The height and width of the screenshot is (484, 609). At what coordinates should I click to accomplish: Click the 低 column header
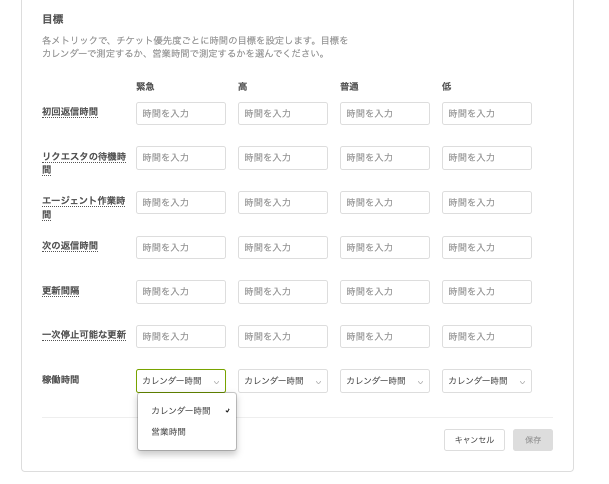pos(447,86)
